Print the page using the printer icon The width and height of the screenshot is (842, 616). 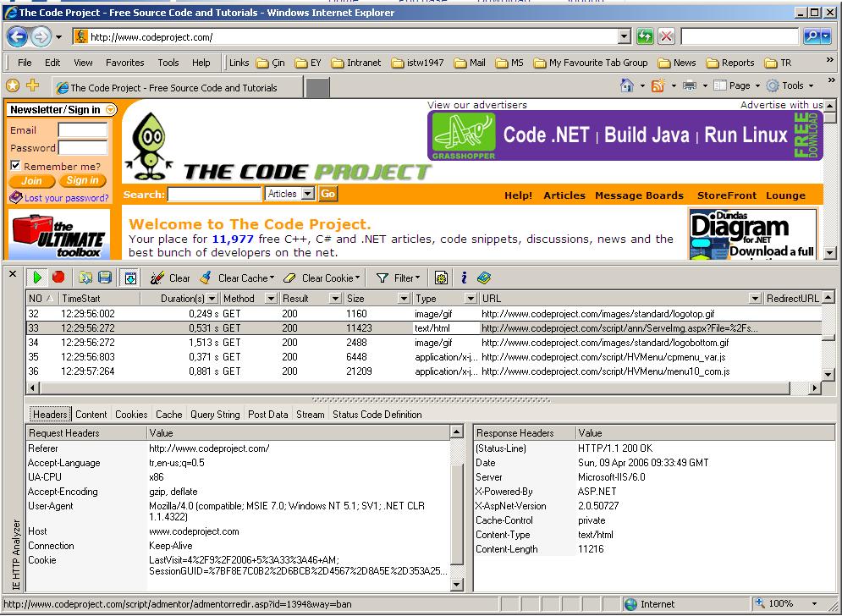click(x=690, y=85)
